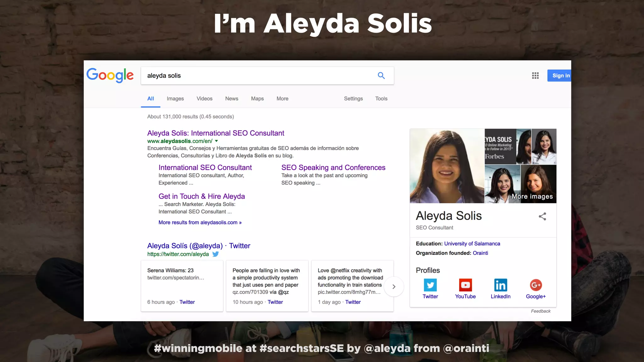Click Twitter link under '10 hours ago'
Image resolution: width=644 pixels, height=362 pixels.
click(x=275, y=302)
